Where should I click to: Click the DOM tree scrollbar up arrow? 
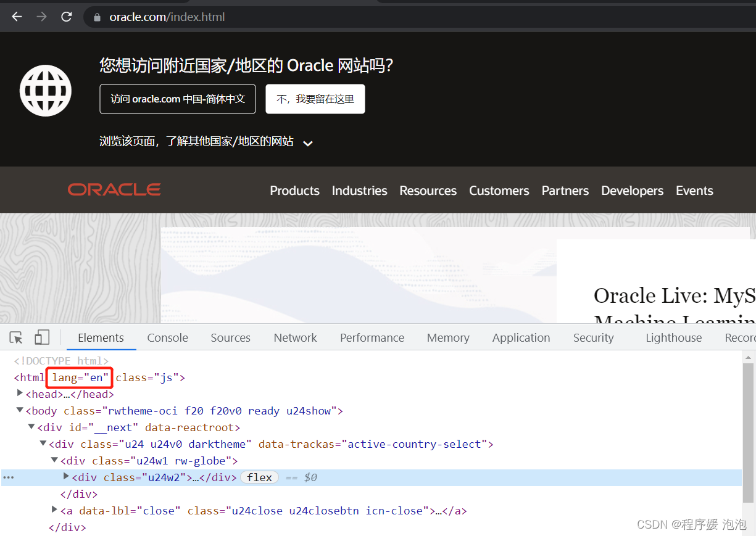coord(748,357)
